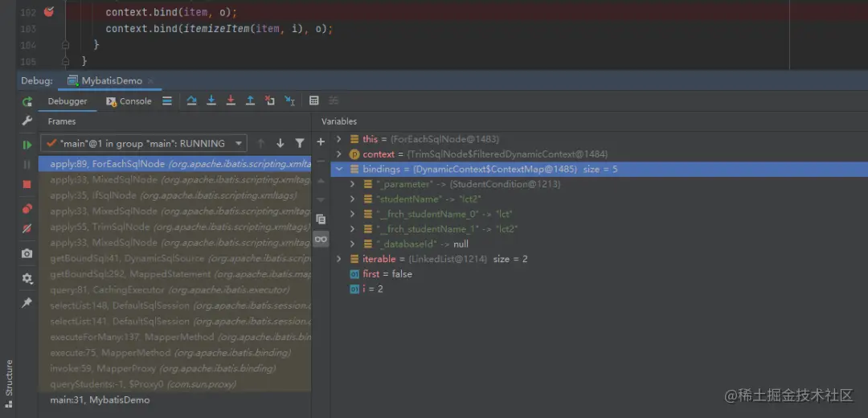Switch to Debugger tab
This screenshot has width=868, height=418.
[x=68, y=101]
